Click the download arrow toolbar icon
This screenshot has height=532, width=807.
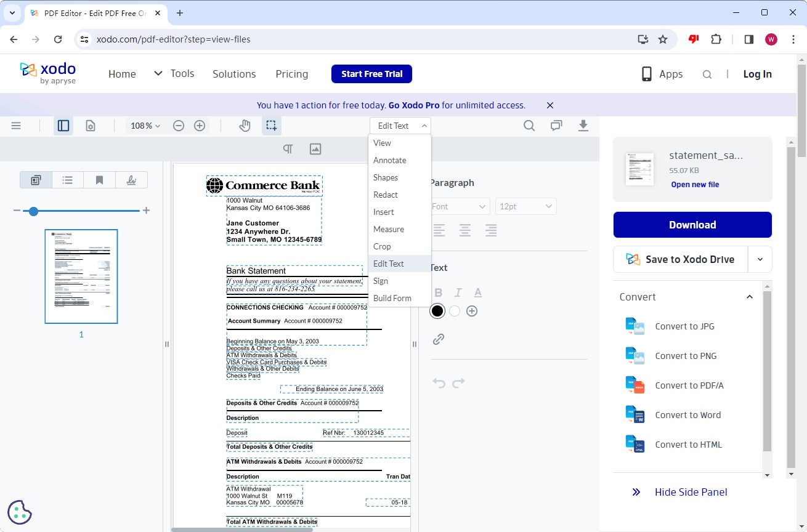click(x=583, y=126)
